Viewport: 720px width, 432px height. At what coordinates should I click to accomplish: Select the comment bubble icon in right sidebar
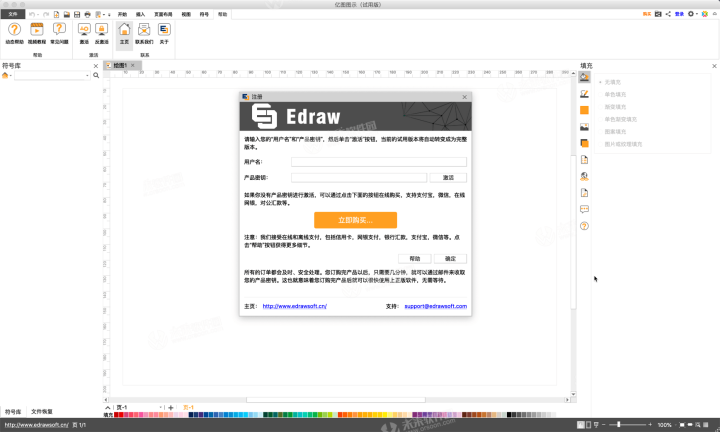584,209
